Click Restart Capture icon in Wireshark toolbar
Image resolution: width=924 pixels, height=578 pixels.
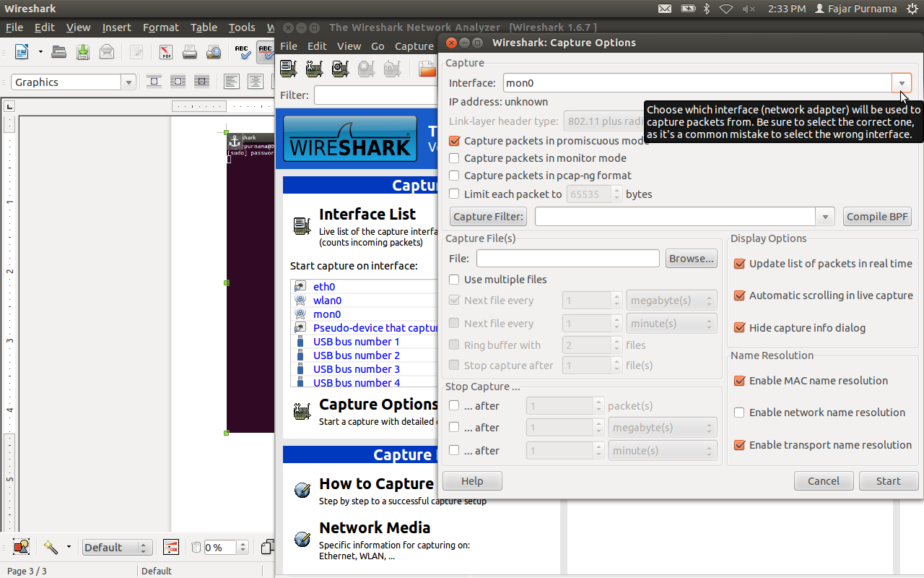(392, 69)
